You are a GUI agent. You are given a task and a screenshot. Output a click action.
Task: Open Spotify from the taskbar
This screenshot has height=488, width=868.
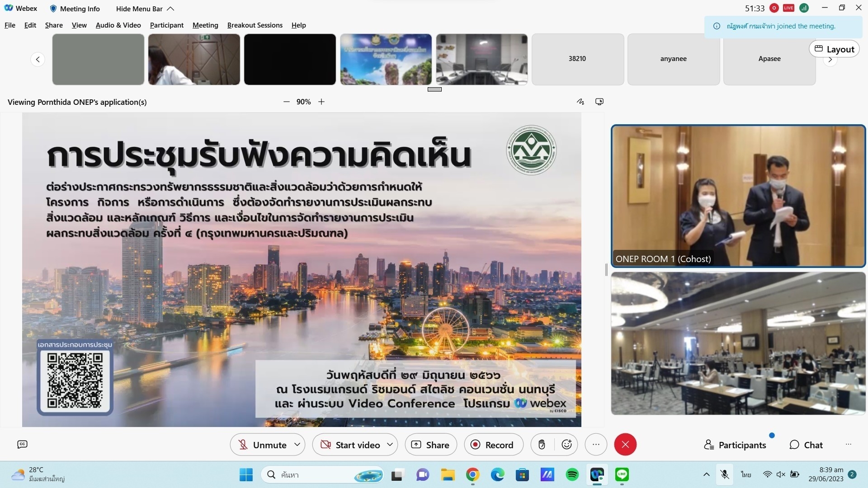pos(572,474)
